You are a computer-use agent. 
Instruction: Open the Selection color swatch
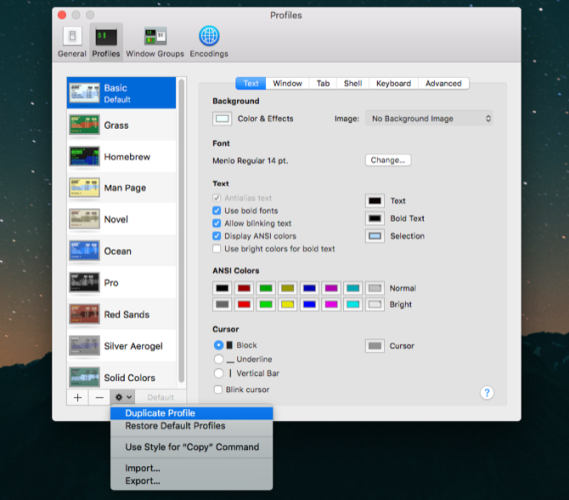[374, 236]
